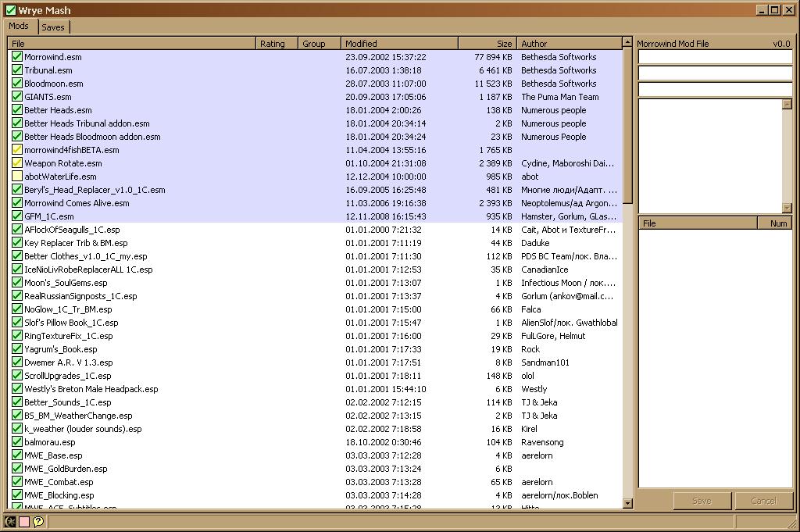Enable the abotWaterLife.esm checkbox
This screenshot has height=532, width=800.
coord(17,176)
